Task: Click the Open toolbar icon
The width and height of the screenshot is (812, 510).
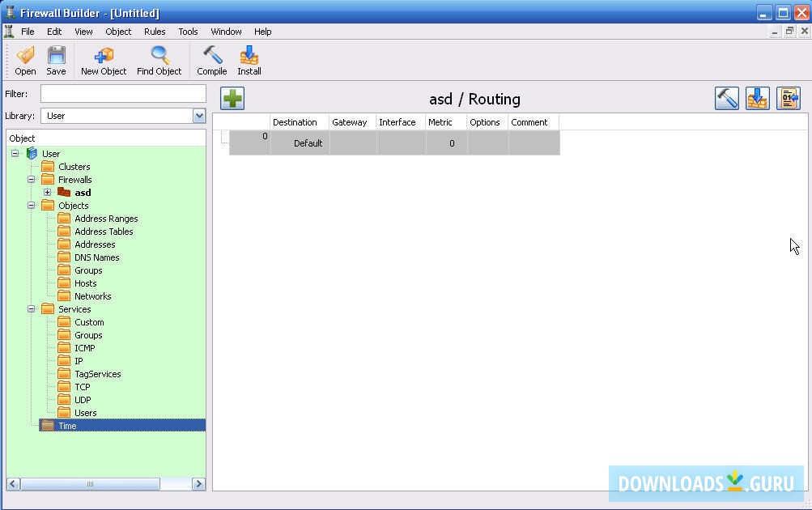Action: tap(25, 55)
